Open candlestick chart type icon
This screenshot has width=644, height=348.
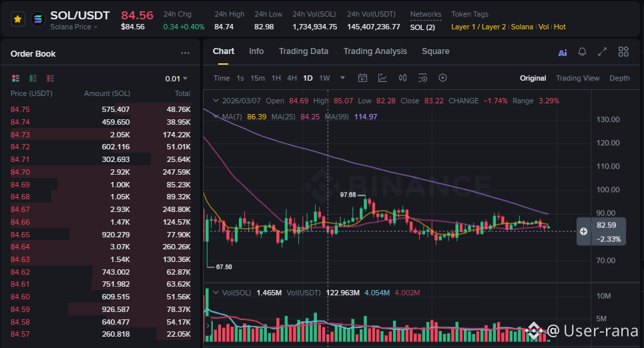(402, 78)
